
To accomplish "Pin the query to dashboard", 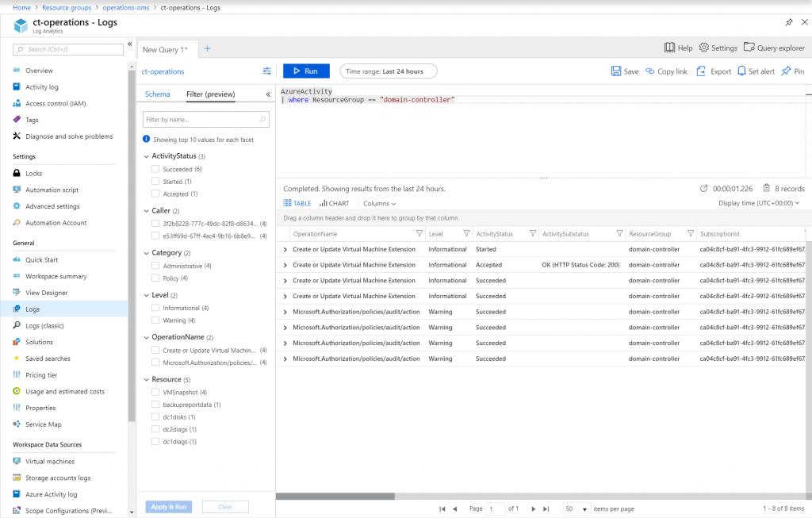I will tap(792, 71).
